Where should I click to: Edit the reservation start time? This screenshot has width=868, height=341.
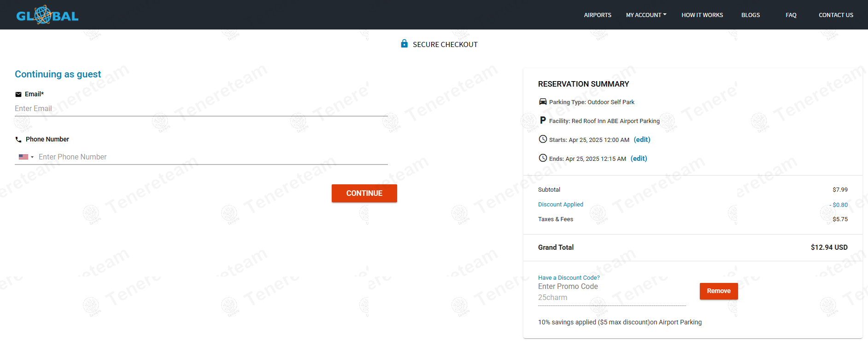(642, 140)
